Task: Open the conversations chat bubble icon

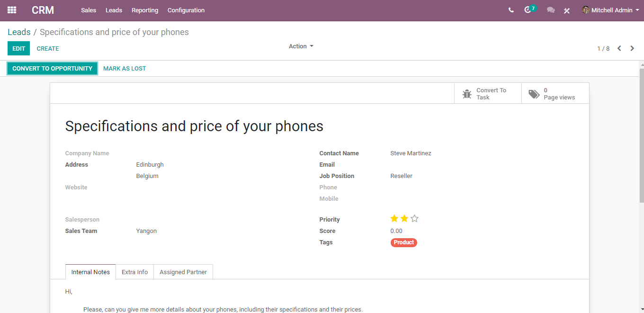Action: (551, 10)
